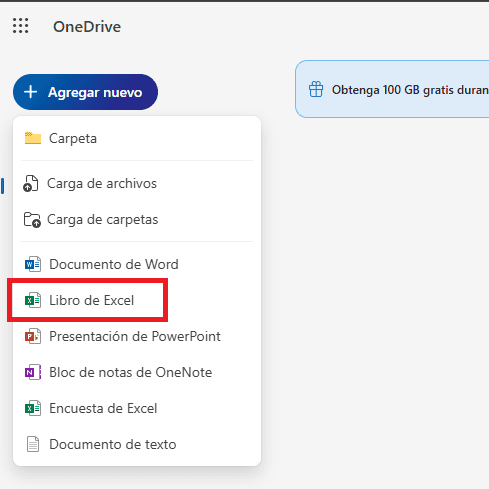Click the yellow folder icon
The image size is (489, 489).
[33, 138]
